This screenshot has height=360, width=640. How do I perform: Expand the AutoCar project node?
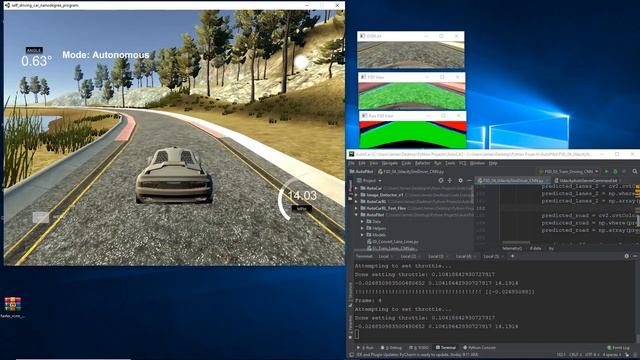click(357, 189)
